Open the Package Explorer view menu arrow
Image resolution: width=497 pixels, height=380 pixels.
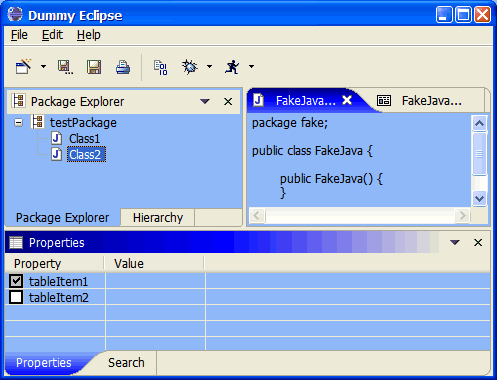tap(205, 101)
